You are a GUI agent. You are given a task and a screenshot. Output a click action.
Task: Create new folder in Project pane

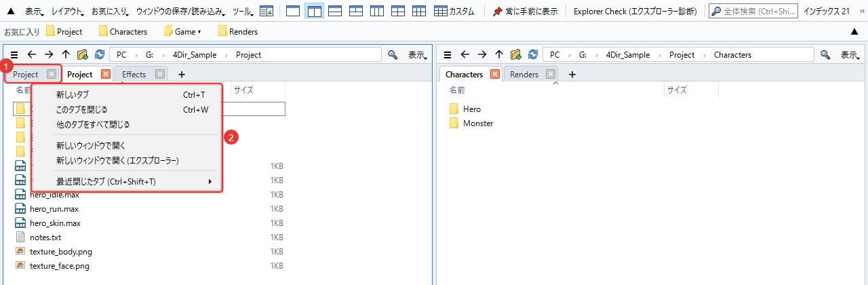click(83, 55)
